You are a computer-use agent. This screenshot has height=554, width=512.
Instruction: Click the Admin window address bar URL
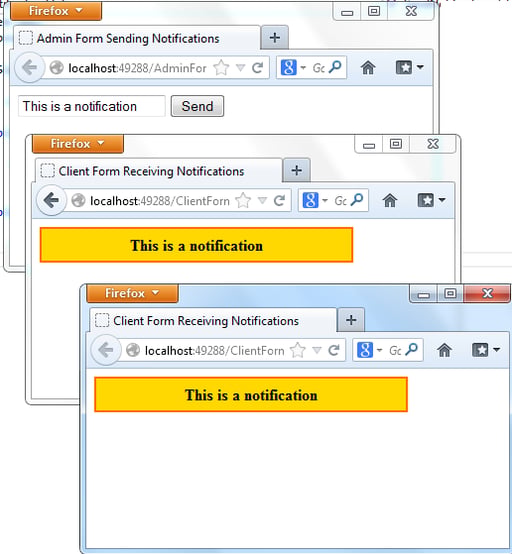pyautogui.click(x=137, y=67)
